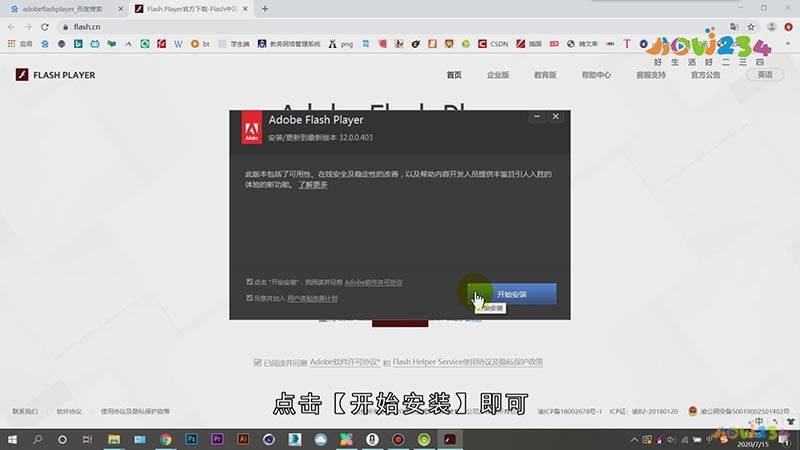Switch to the adobeflashplayer Baidu search tab
This screenshot has height=450, width=800.
pos(62,9)
